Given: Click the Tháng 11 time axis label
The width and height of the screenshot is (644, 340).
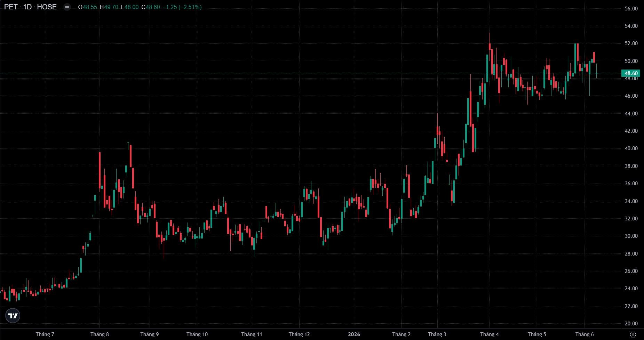Looking at the screenshot, I should [252, 334].
